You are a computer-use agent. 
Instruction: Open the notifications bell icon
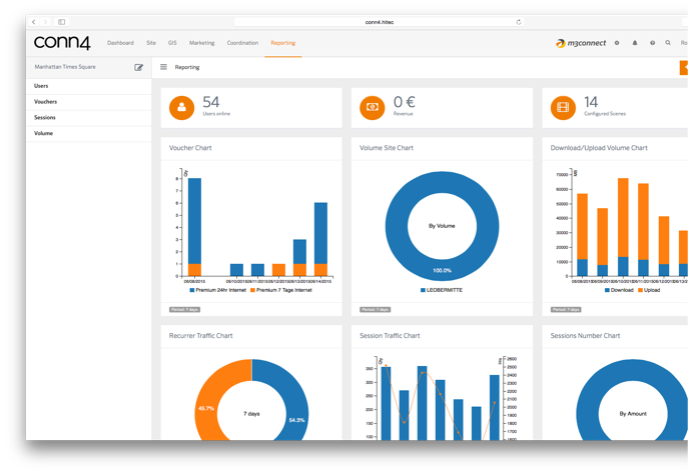tap(635, 43)
